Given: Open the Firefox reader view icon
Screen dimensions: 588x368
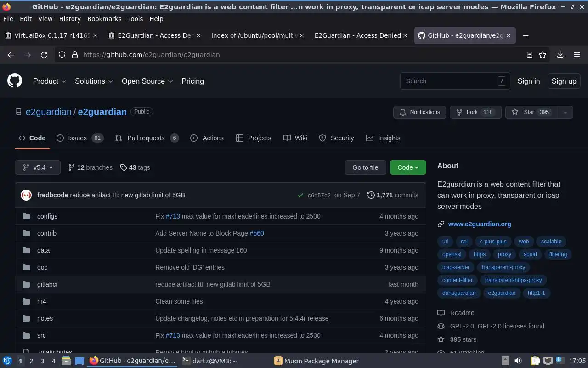Looking at the screenshot, I should (529, 55).
